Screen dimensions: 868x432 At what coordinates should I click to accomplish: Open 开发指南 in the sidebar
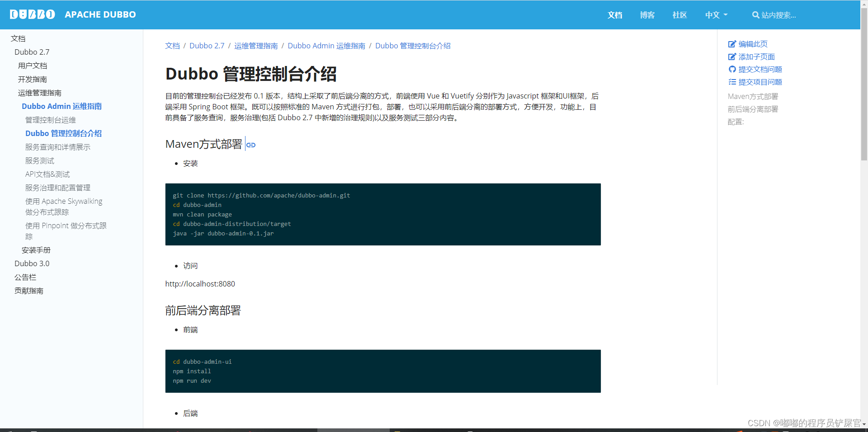pos(33,79)
